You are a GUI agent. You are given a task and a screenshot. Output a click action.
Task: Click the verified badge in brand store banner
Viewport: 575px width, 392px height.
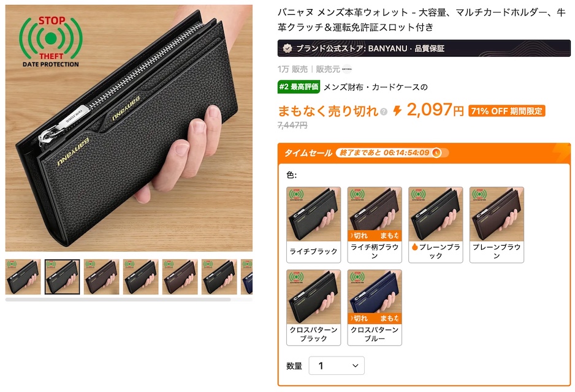point(287,48)
